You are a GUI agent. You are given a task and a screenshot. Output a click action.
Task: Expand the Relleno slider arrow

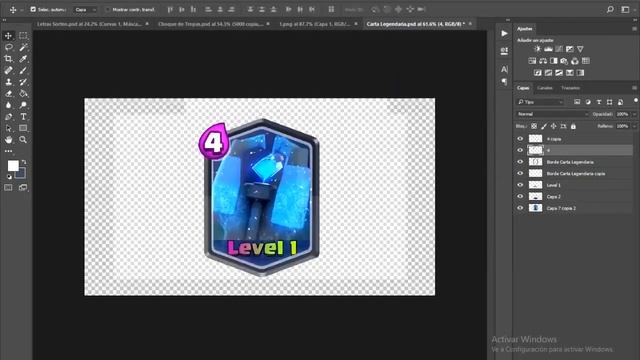point(634,127)
